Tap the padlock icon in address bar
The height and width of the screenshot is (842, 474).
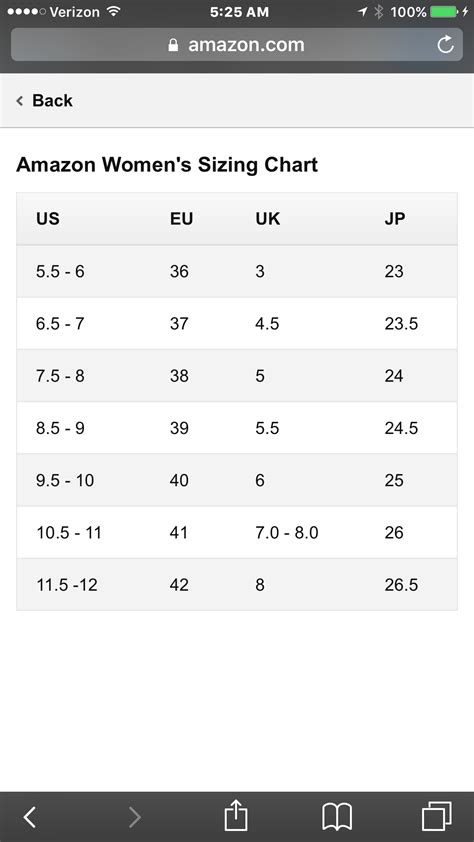coord(173,45)
